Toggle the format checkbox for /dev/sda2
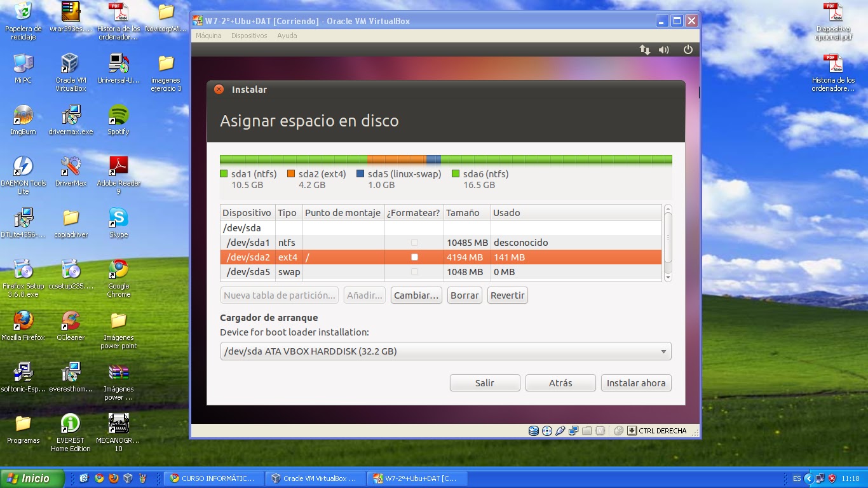Screen dimensions: 868x488 414,257
